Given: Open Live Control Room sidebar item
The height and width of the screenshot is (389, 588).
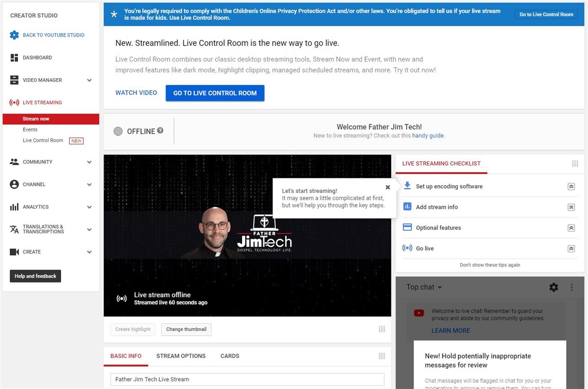Looking at the screenshot, I should (x=43, y=140).
